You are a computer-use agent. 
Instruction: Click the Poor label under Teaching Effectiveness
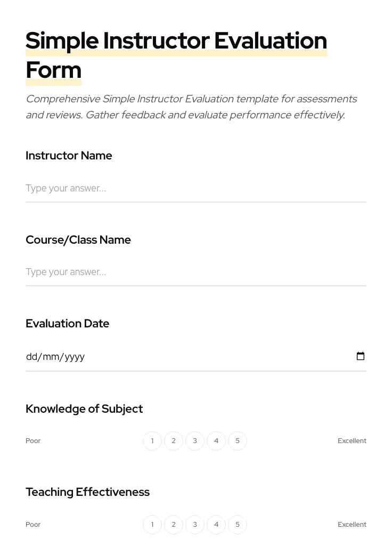33,524
